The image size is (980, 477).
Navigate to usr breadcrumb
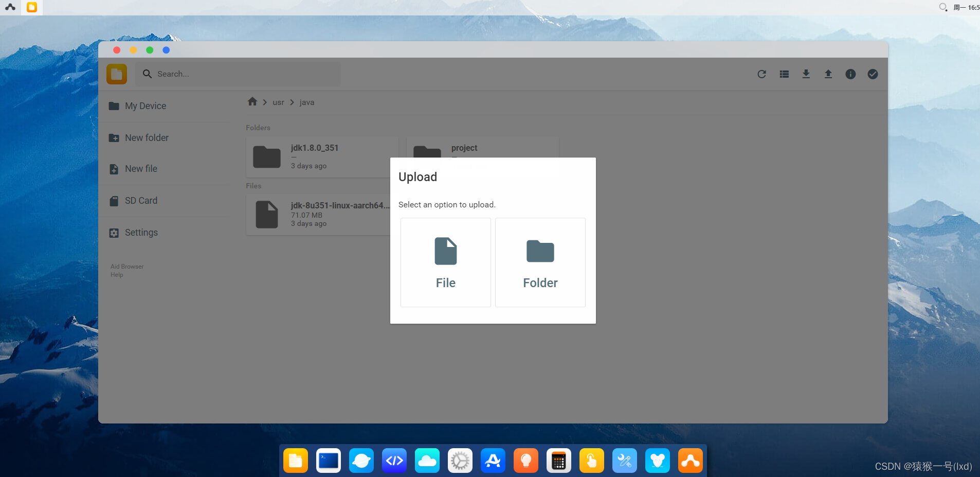coord(278,102)
